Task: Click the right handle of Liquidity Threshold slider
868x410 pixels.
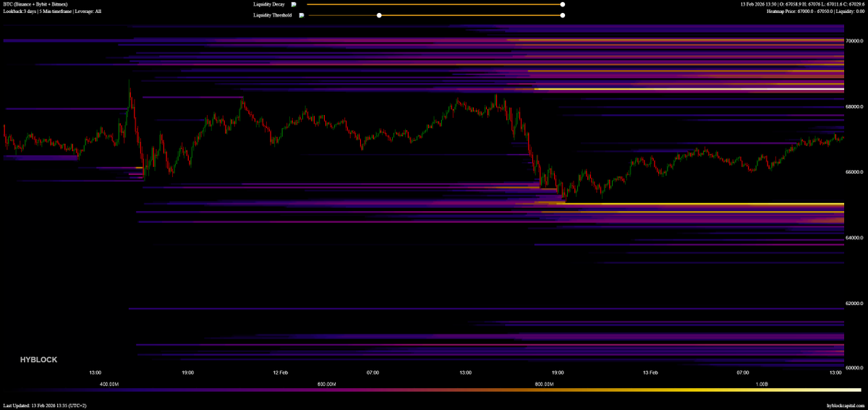Action: [563, 15]
